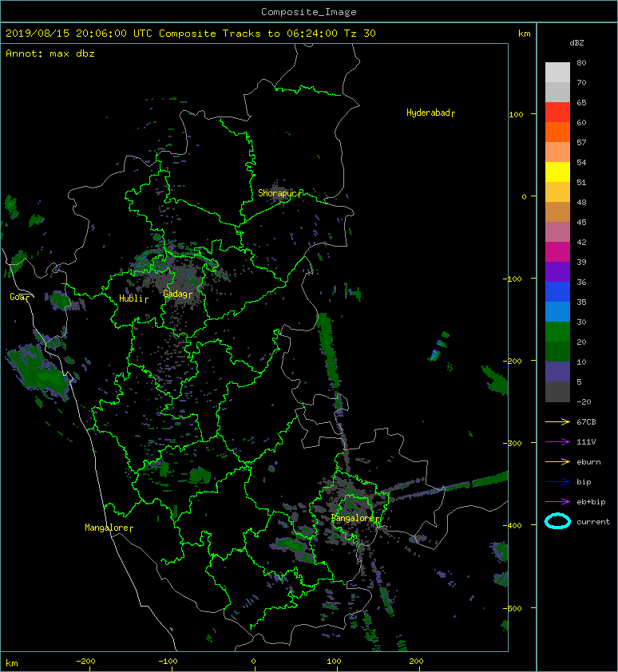Click the km label at top-right header
This screenshot has height=672, width=618.
click(x=524, y=34)
